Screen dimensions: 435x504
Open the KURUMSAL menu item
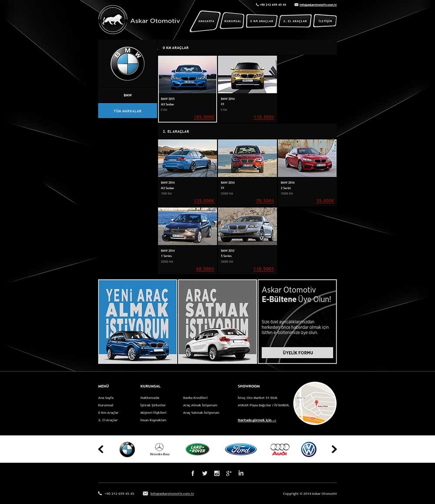pos(232,21)
